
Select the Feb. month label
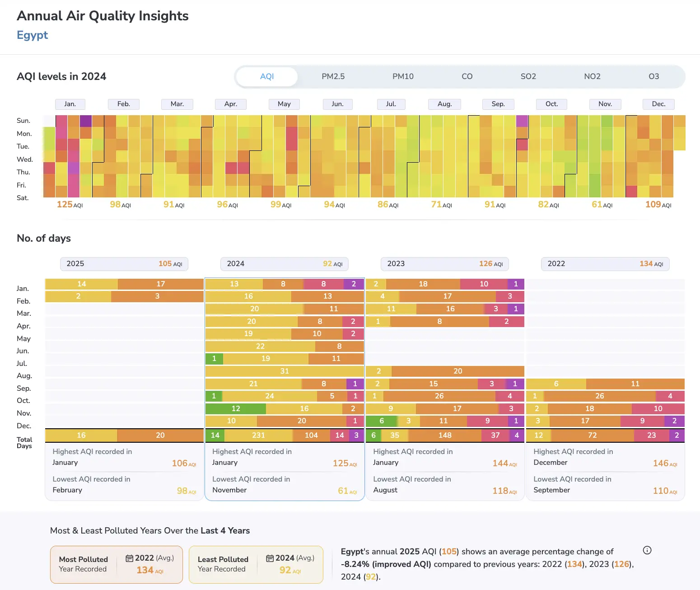point(124,104)
